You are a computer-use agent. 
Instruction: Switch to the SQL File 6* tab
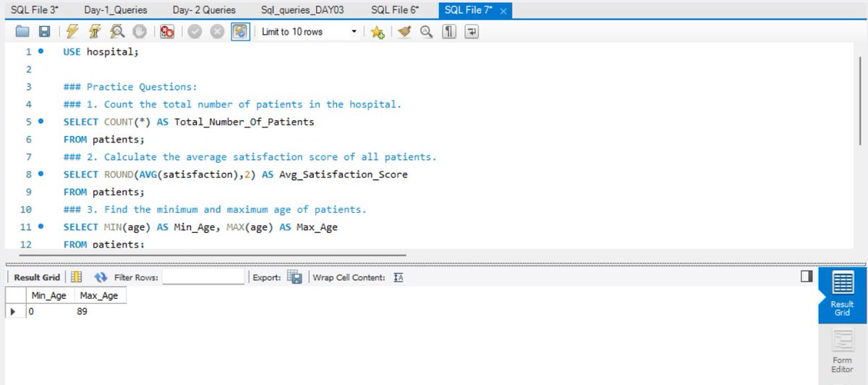(x=394, y=10)
